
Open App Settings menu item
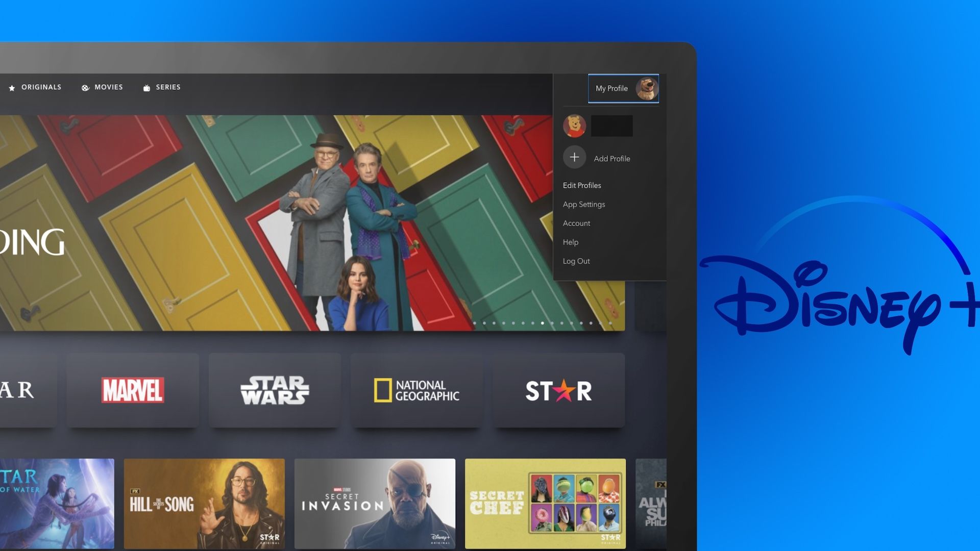coord(583,205)
